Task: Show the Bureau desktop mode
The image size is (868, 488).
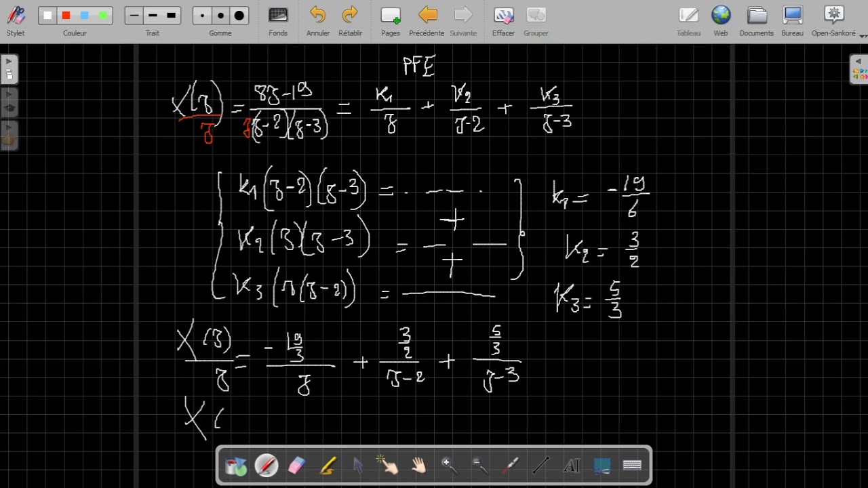Action: coord(792,20)
